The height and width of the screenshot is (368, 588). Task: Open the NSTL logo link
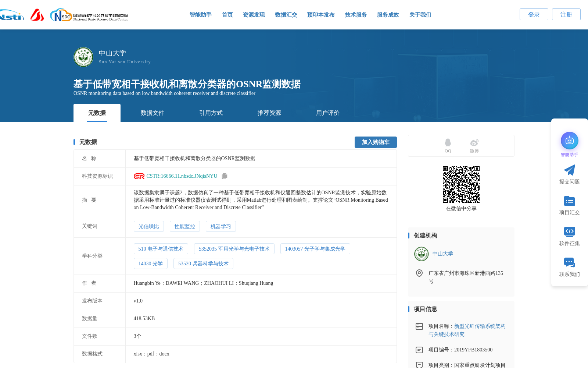12,15
